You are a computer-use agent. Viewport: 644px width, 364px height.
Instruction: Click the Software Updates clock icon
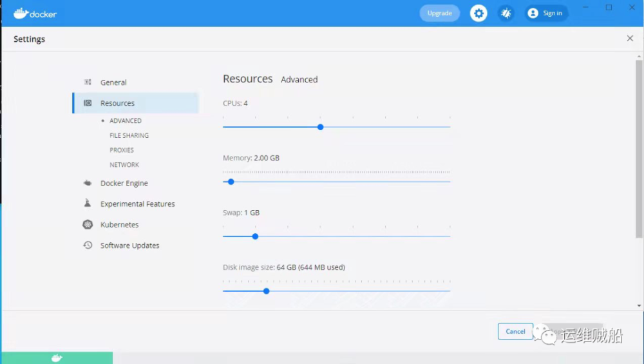click(88, 245)
